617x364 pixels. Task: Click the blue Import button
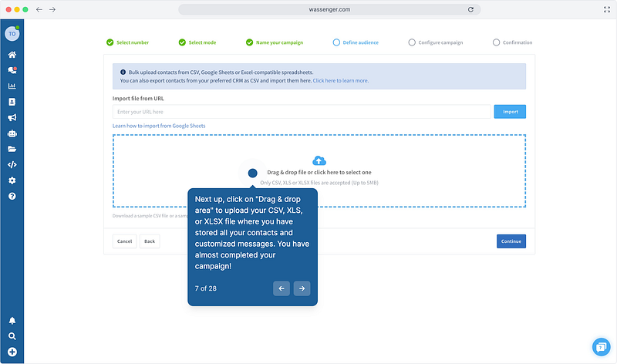510,112
